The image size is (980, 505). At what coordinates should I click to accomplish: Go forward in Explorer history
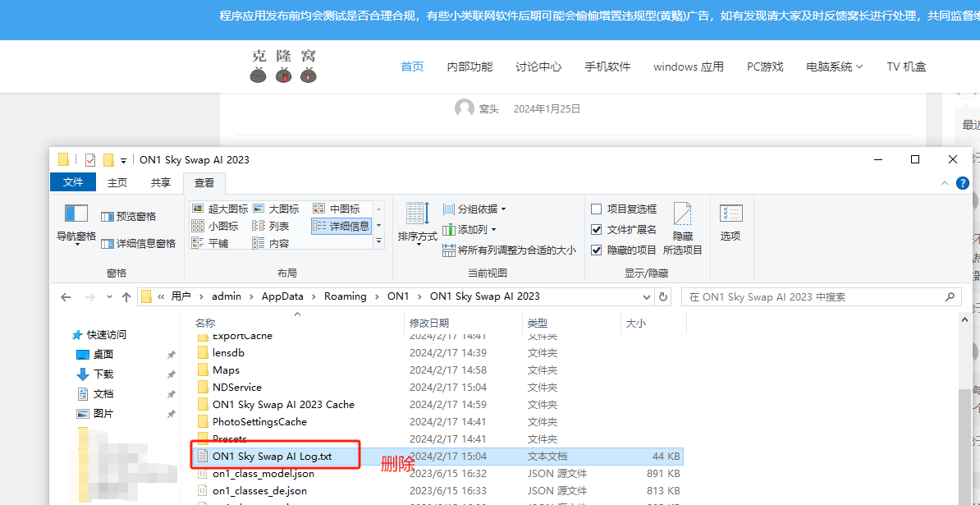click(89, 297)
